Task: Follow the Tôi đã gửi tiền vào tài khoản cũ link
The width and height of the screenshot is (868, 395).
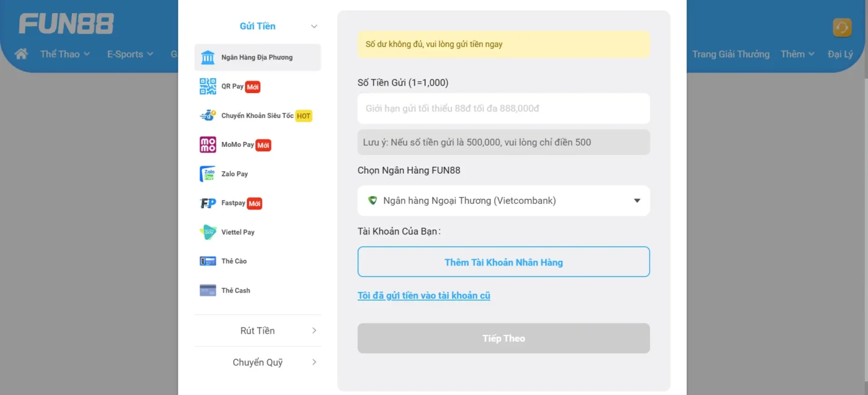Action: click(x=423, y=296)
